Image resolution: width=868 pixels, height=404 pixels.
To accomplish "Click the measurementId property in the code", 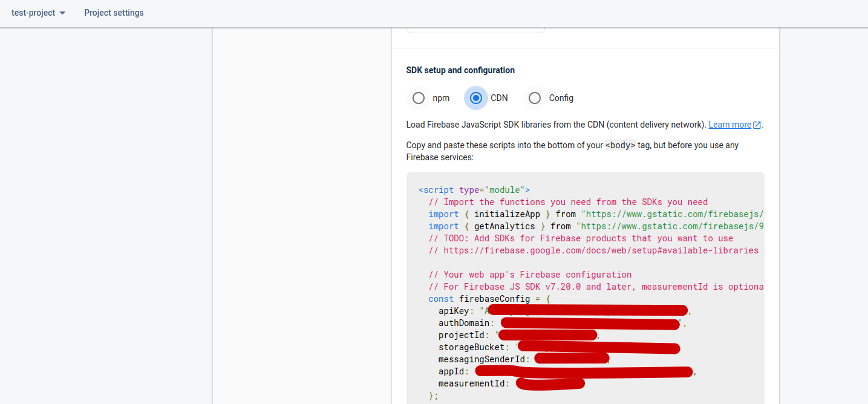I will [474, 383].
